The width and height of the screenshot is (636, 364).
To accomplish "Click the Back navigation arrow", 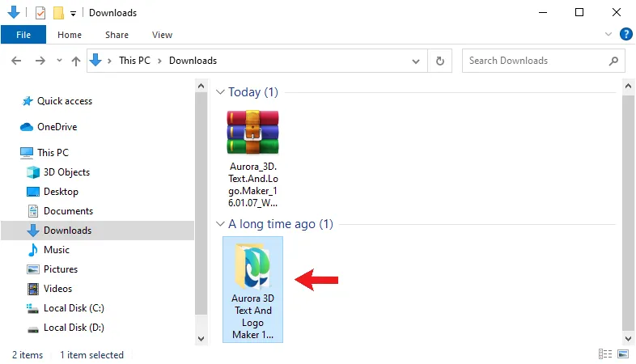I will 16,61.
